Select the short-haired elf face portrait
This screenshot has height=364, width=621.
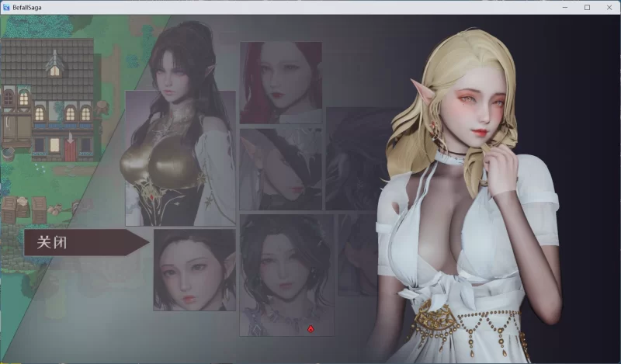pyautogui.click(x=195, y=270)
